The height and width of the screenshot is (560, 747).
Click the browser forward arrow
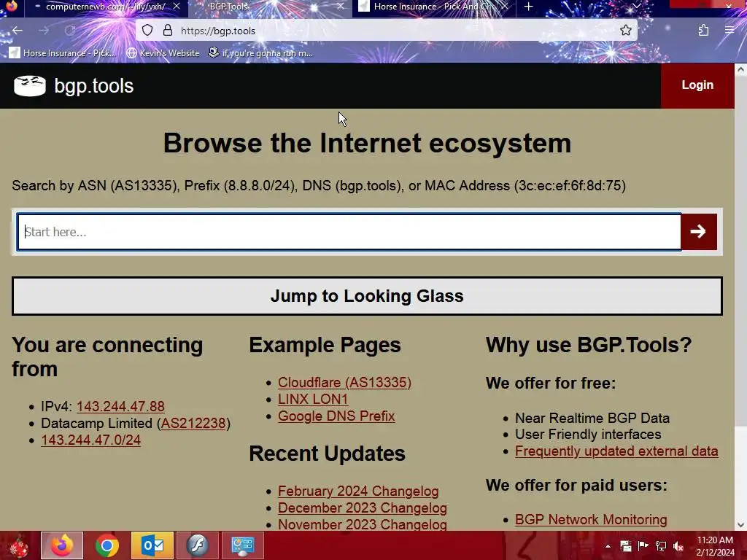pyautogui.click(x=44, y=31)
